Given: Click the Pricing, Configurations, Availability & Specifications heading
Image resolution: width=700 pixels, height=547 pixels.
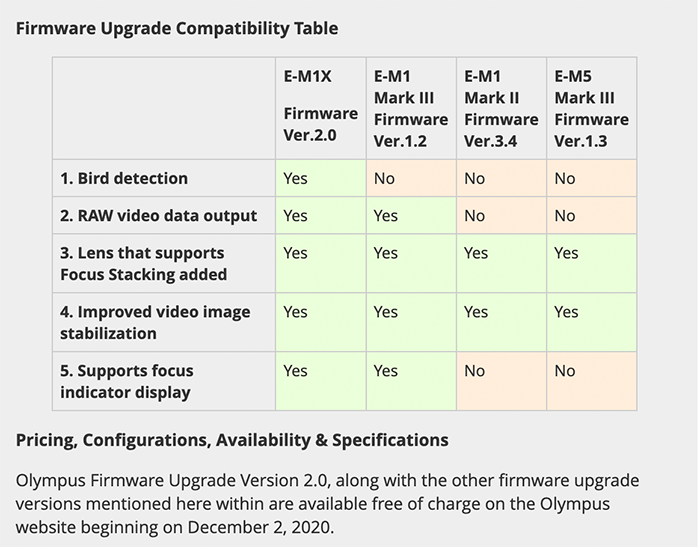Looking at the screenshot, I should click(x=232, y=440).
